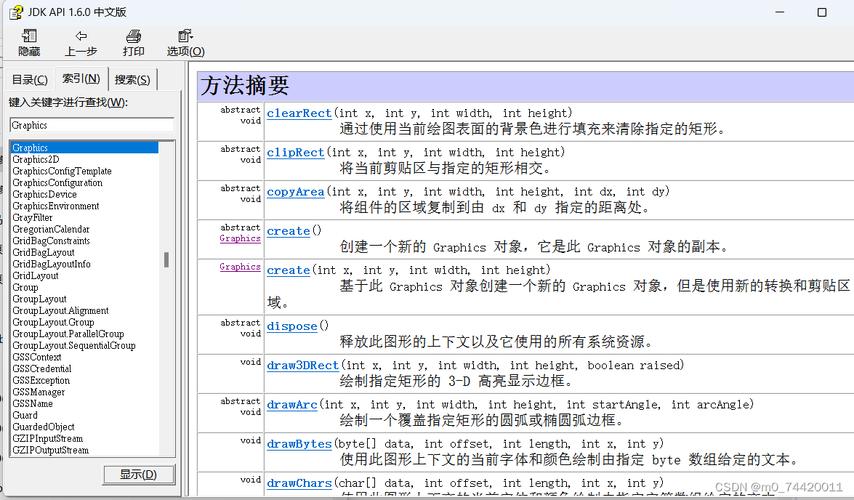Select GSSCredential in the index list
This screenshot has width=854, height=500.
(x=42, y=369)
